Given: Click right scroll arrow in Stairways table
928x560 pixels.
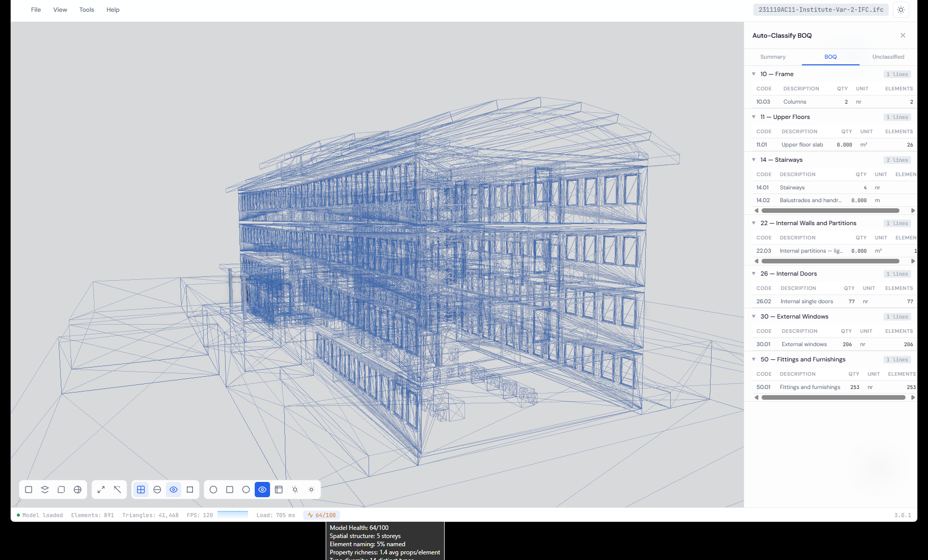Looking at the screenshot, I should [x=913, y=210].
